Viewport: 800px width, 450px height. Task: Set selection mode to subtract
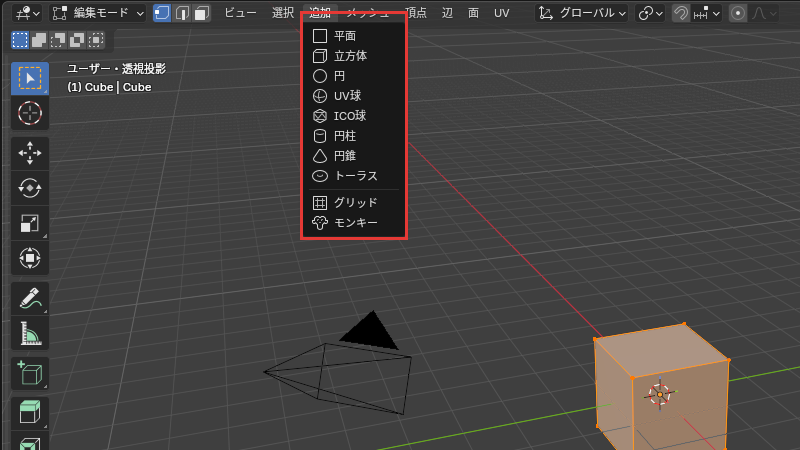click(58, 40)
